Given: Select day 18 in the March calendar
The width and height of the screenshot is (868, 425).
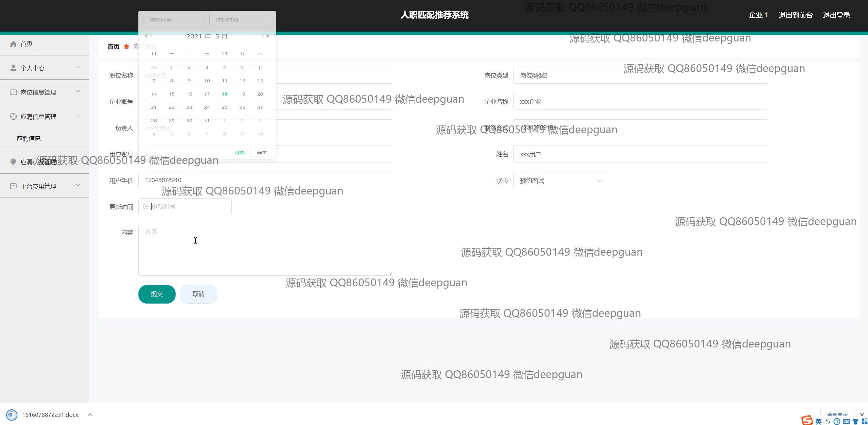Looking at the screenshot, I should (x=224, y=94).
